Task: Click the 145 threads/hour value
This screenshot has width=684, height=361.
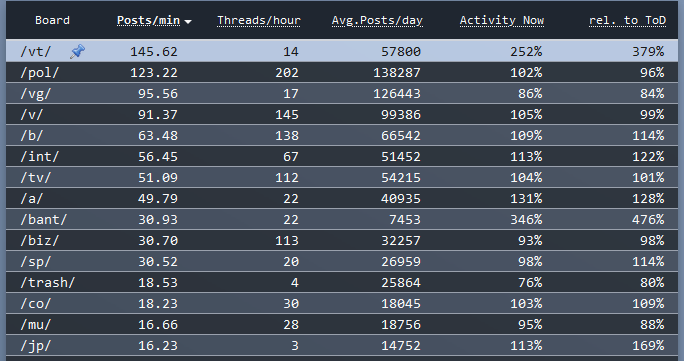Action: click(287, 115)
